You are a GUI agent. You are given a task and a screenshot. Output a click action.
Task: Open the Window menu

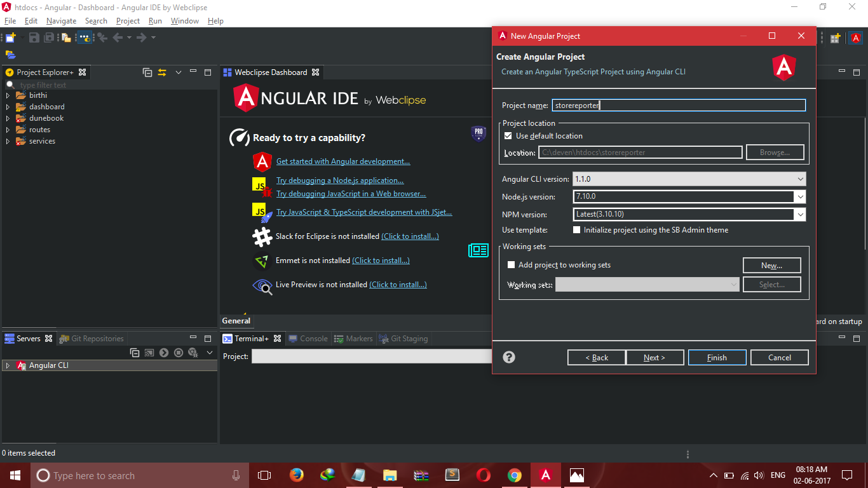185,21
